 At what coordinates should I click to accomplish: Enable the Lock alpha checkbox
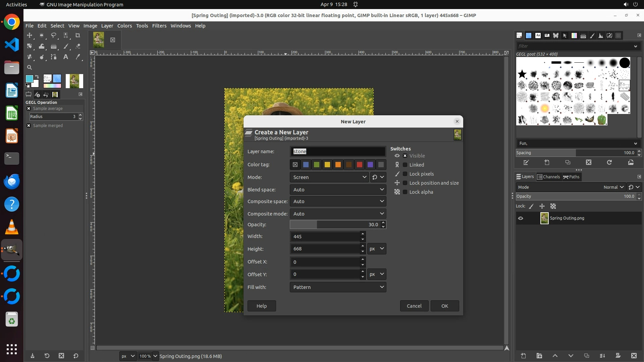pos(405,192)
